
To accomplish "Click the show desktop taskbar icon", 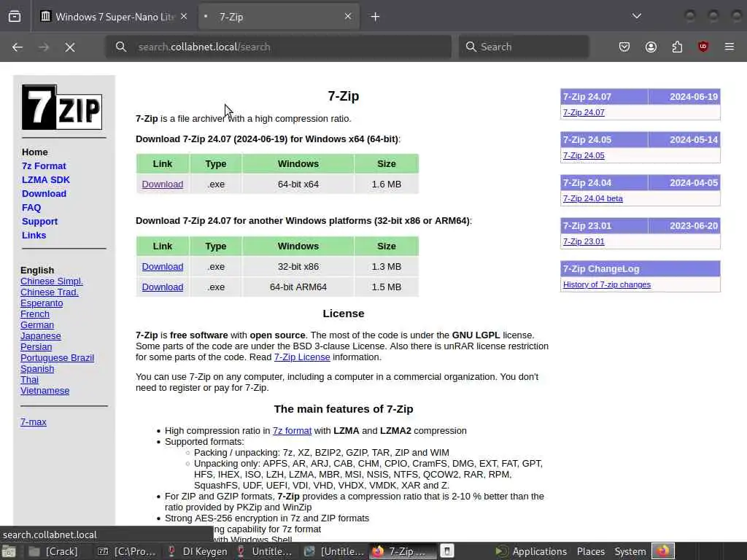I will [9, 552].
